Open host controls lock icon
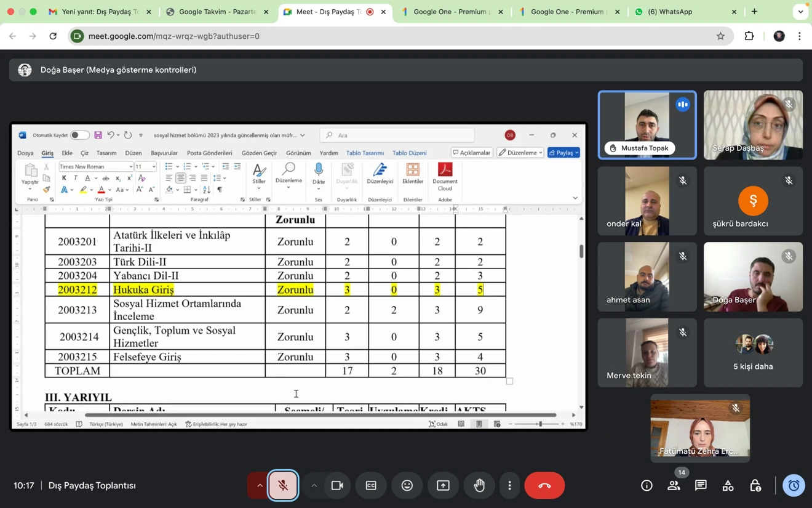Image resolution: width=812 pixels, height=508 pixels. click(755, 485)
